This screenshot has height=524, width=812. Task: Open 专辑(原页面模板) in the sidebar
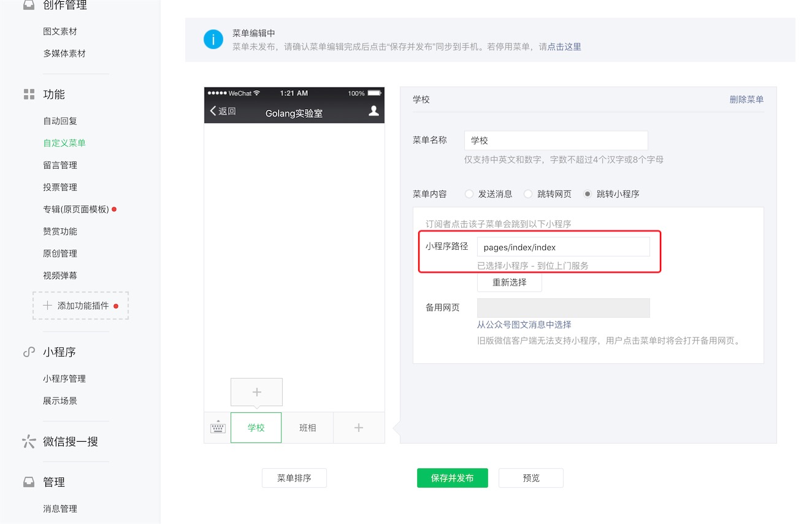coord(76,209)
